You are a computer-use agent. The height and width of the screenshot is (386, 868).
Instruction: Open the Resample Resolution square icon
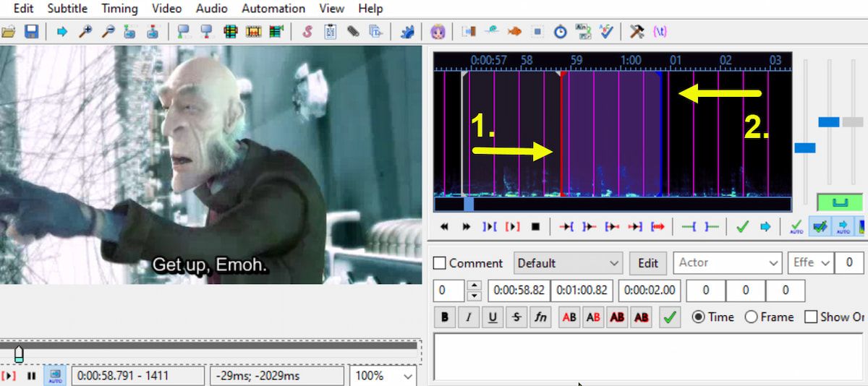pyautogui.click(x=537, y=32)
